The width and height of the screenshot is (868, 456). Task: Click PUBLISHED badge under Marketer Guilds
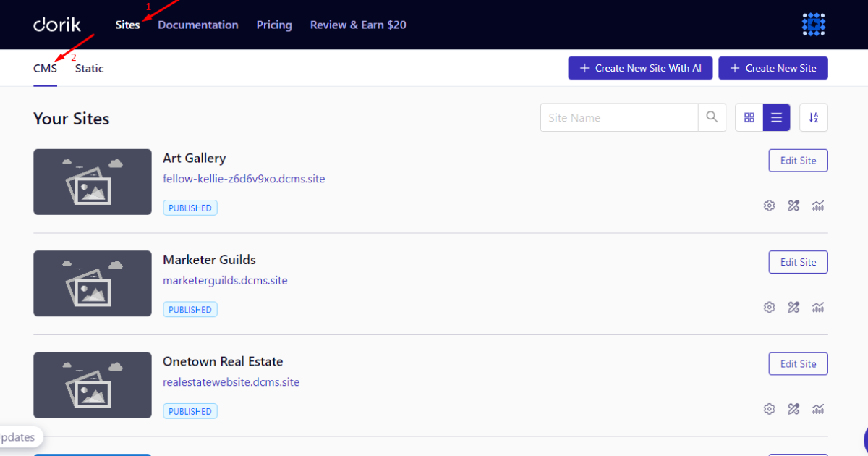point(190,309)
